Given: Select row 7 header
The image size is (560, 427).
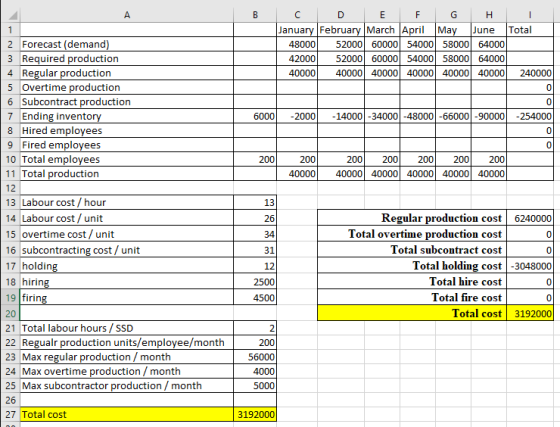Looking at the screenshot, I should pos(10,116).
